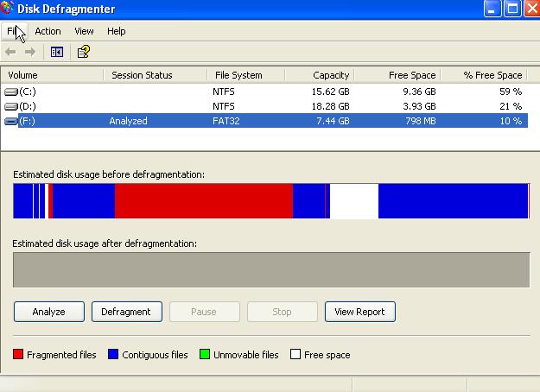
Task: Click the 798 MB free space cell
Action: tap(421, 121)
